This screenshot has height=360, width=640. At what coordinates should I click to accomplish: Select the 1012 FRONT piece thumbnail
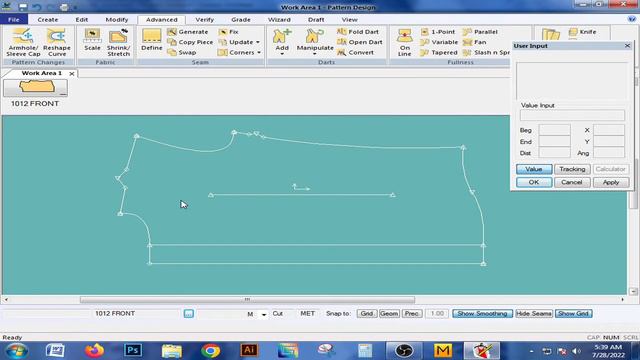36,87
